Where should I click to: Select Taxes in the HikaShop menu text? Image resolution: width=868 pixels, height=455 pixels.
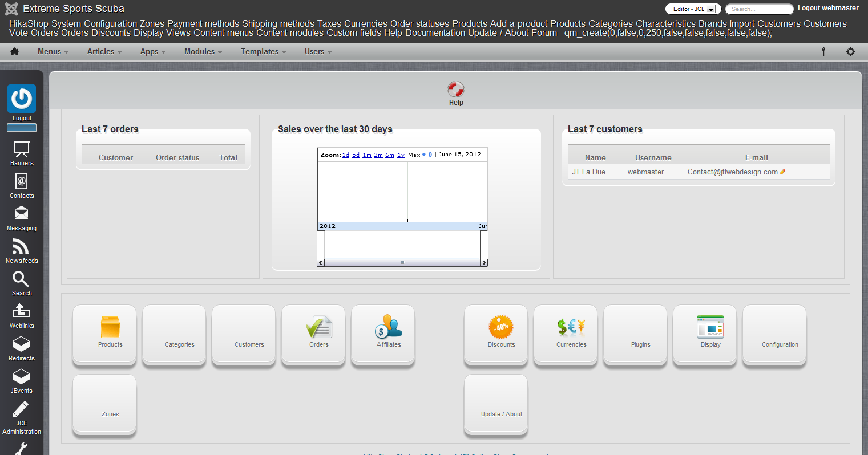pyautogui.click(x=329, y=24)
